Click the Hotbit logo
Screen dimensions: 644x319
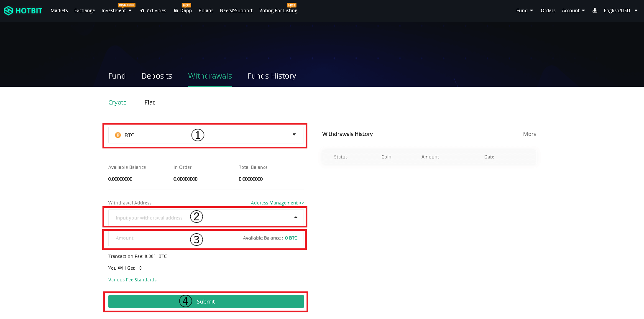[x=23, y=10]
